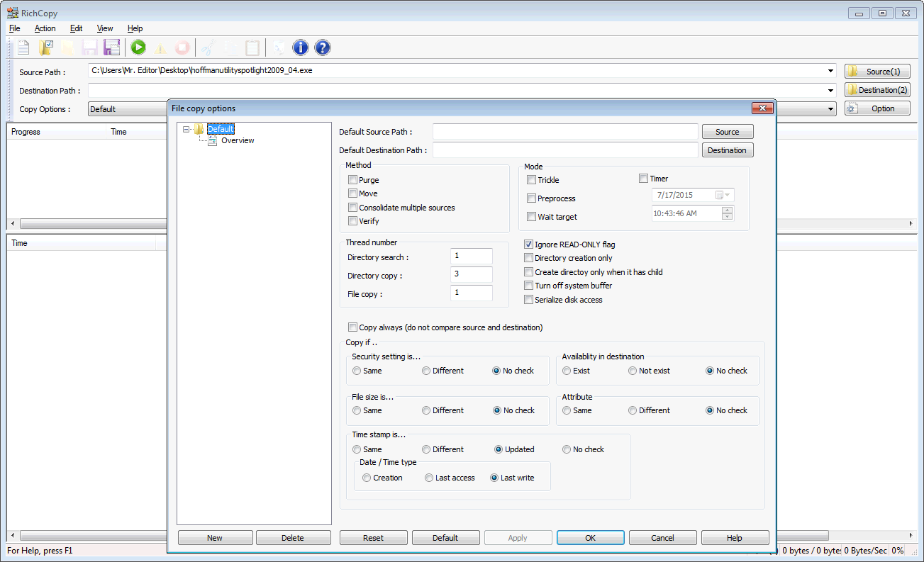This screenshot has height=562, width=924.
Task: Click the Reset button
Action: pos(373,538)
